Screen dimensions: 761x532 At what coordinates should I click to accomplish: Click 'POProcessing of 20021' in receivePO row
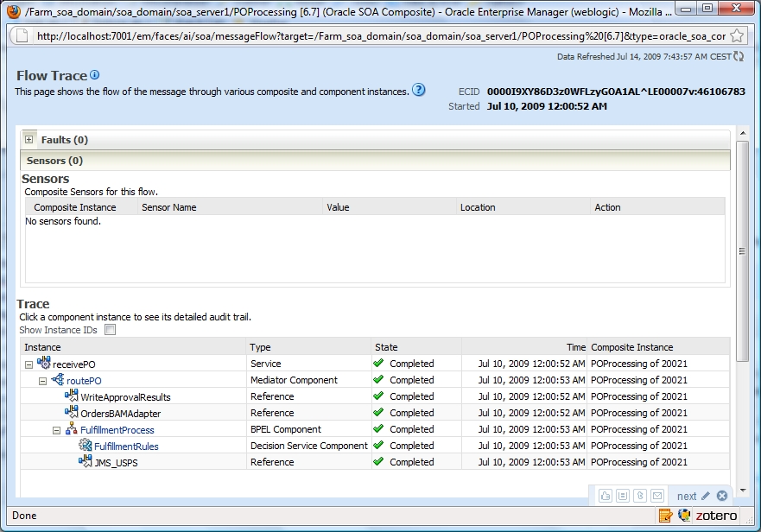[x=638, y=364]
